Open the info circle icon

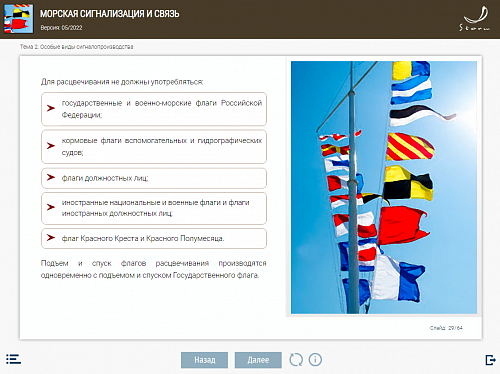click(315, 360)
